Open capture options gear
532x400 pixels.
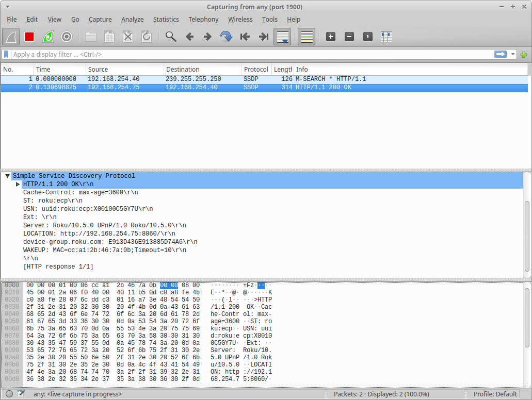pyautogui.click(x=67, y=37)
